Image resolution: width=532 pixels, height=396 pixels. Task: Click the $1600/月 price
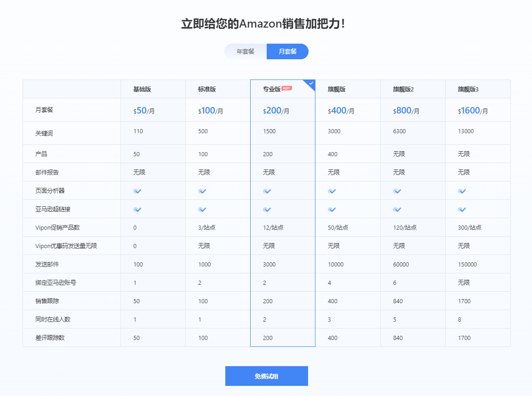(x=473, y=111)
